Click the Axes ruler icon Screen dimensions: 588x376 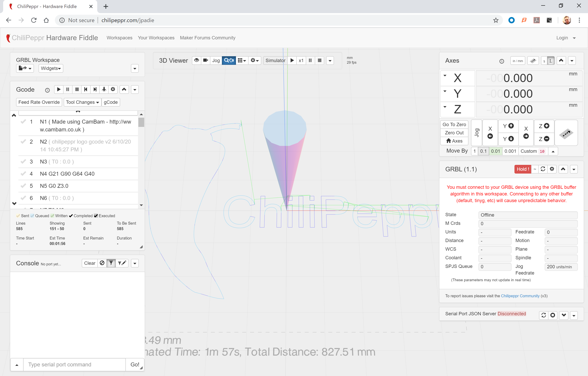pyautogui.click(x=533, y=61)
